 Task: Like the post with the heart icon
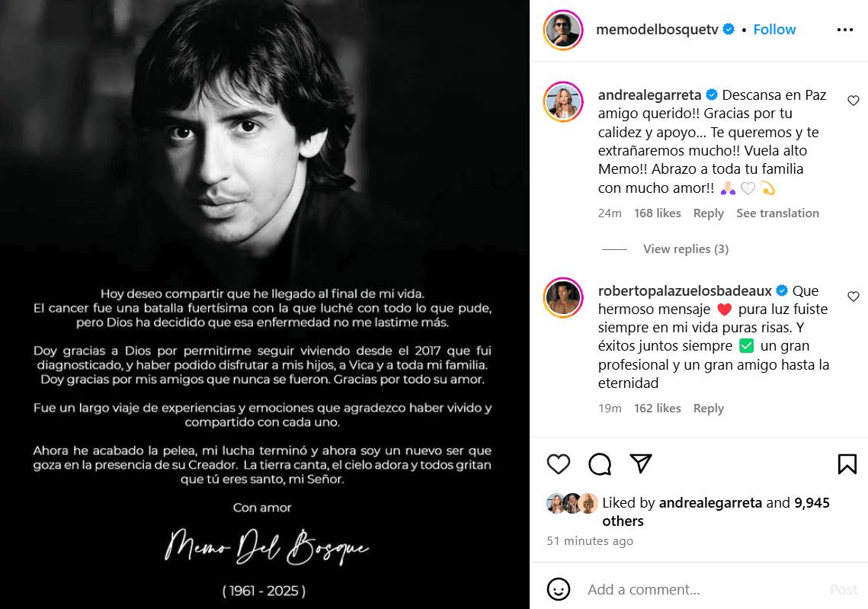coord(559,463)
